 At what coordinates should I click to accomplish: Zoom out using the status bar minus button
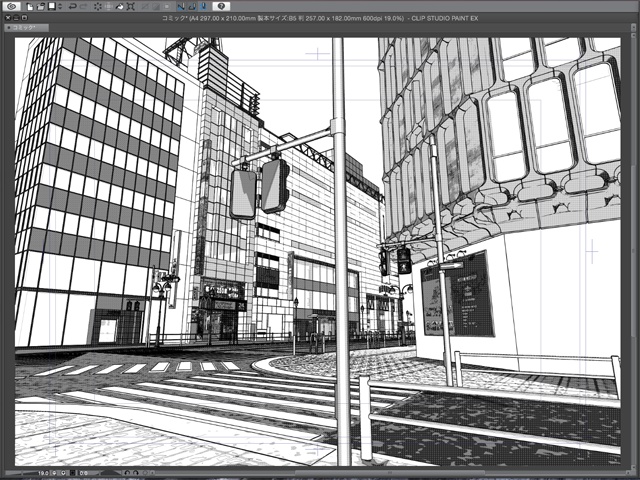[54, 473]
